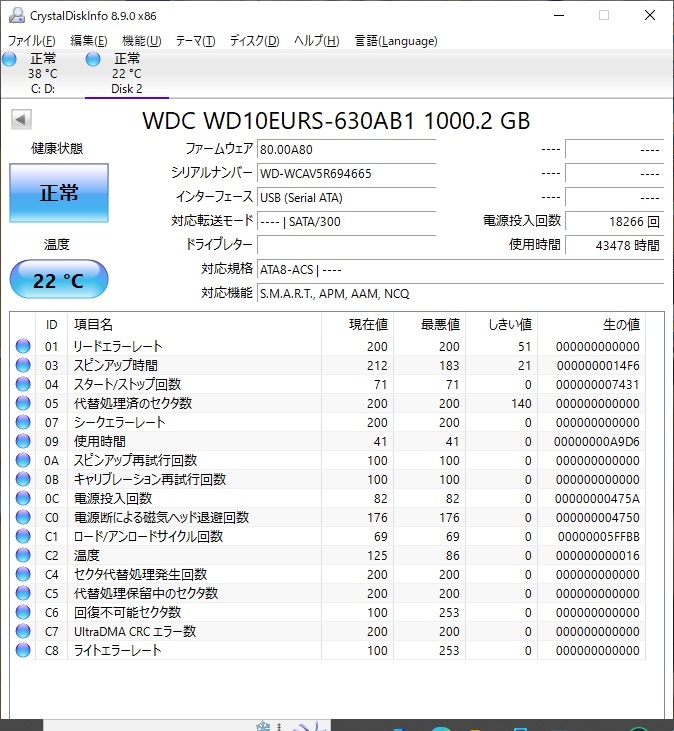Click raw value 0000000475A in 電源投入回数 row
The image size is (674, 731).
pyautogui.click(x=597, y=499)
